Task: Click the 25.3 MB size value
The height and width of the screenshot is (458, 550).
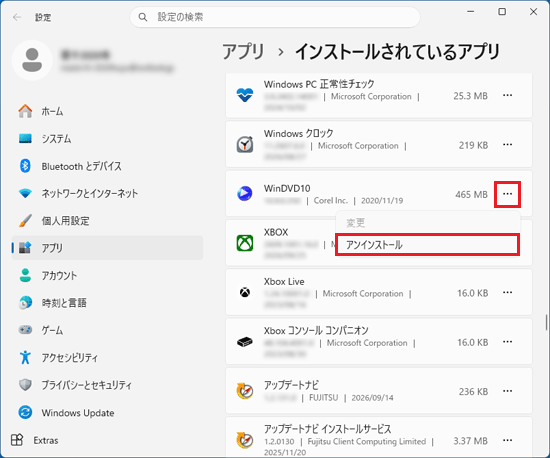Action: (470, 96)
